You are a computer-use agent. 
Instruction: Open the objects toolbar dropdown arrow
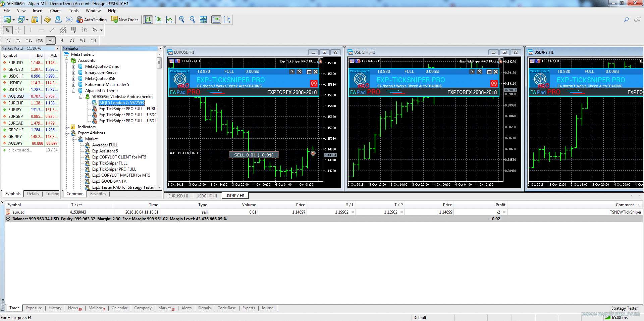point(101,30)
